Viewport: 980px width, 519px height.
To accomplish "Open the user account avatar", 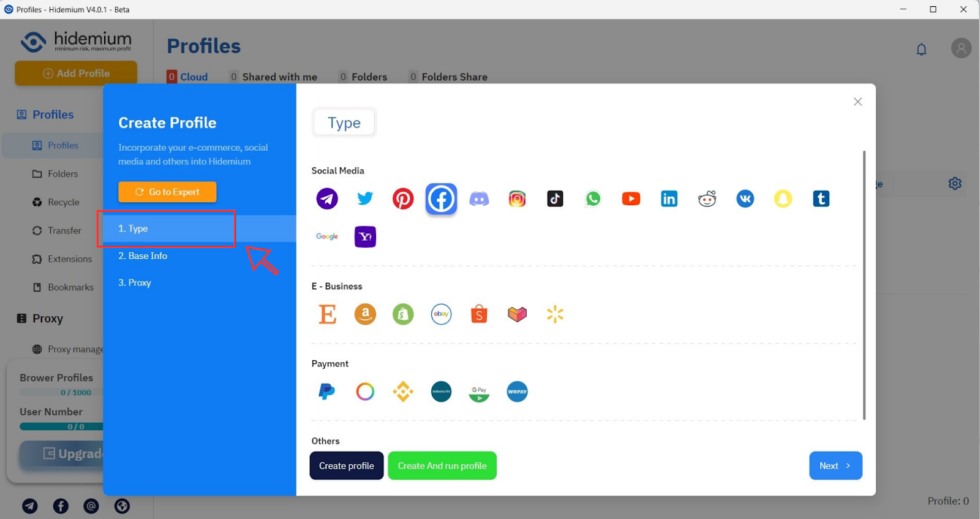I will click(961, 48).
